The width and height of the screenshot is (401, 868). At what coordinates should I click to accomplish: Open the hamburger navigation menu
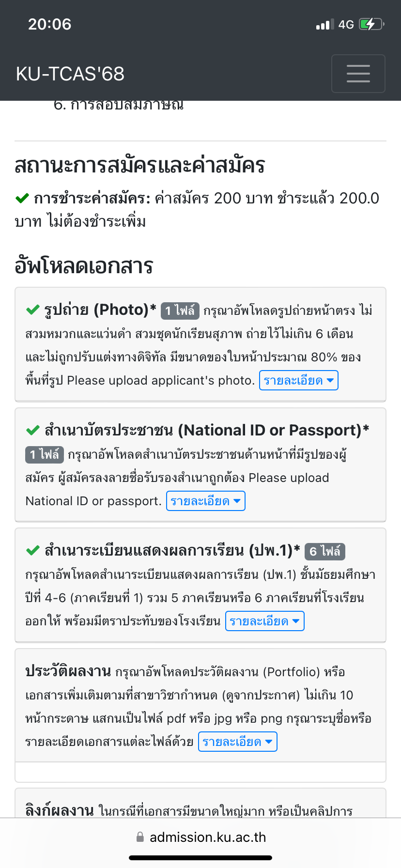pyautogui.click(x=358, y=74)
